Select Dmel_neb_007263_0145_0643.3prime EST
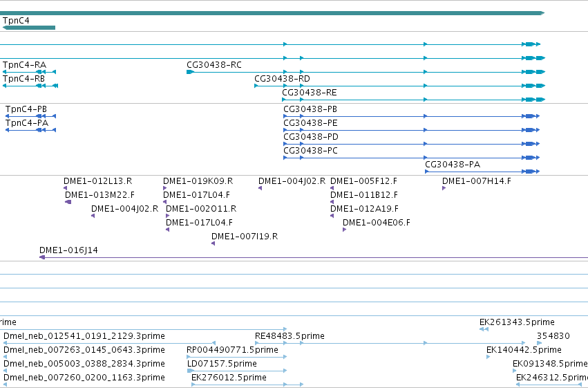This screenshot has width=588, height=388. tap(84, 350)
